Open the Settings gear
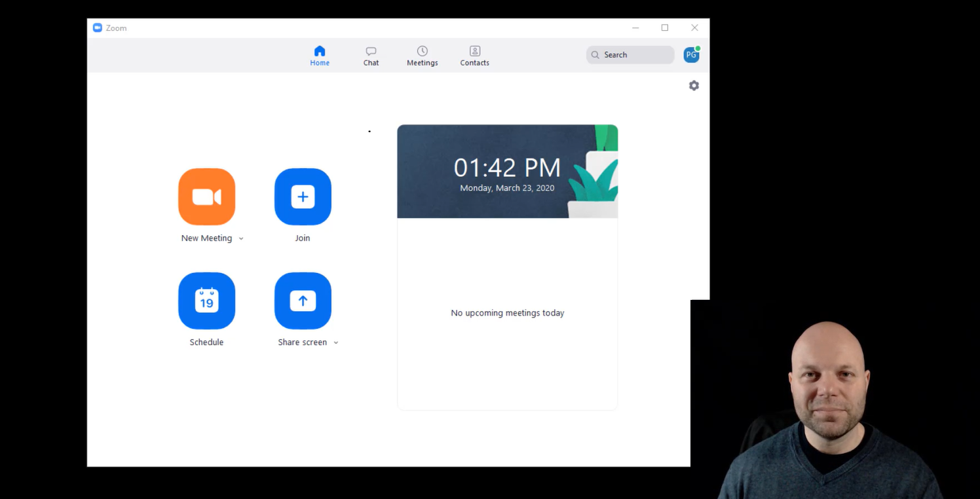 click(x=694, y=85)
